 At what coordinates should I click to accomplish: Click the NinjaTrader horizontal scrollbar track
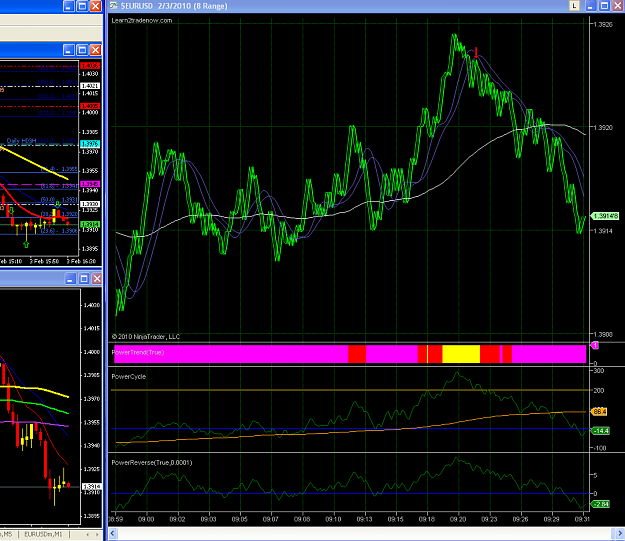366,533
